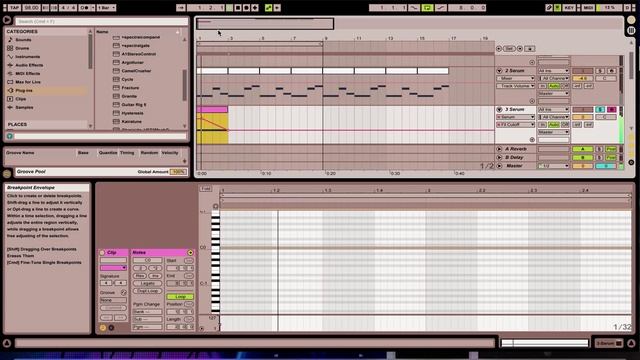This screenshot has width=640, height=360.
Task: Unfold the A Reverb return track
Action: tap(499, 149)
